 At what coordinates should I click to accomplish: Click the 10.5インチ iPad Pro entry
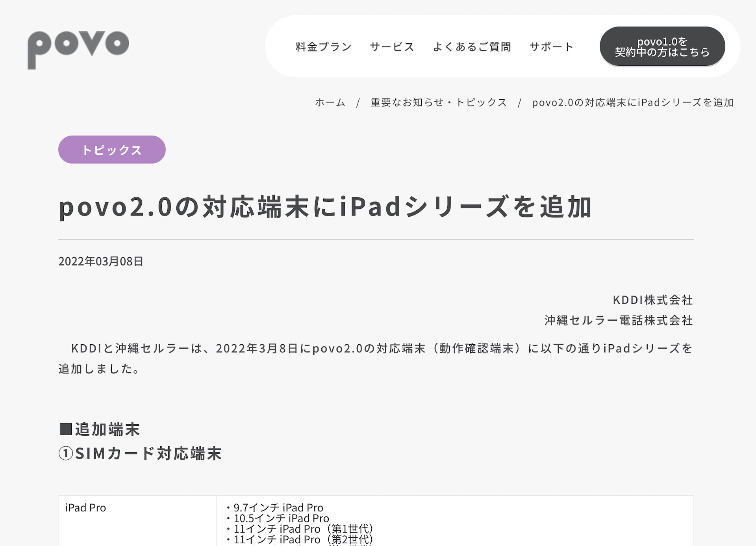coord(281,518)
